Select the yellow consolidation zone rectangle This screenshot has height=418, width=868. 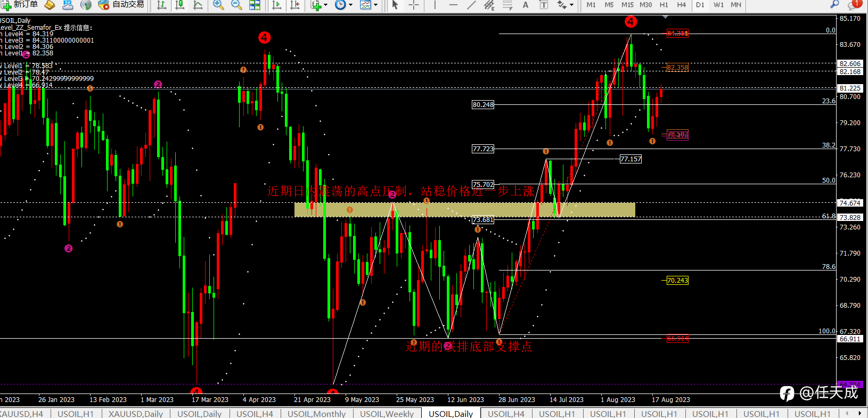click(x=465, y=209)
